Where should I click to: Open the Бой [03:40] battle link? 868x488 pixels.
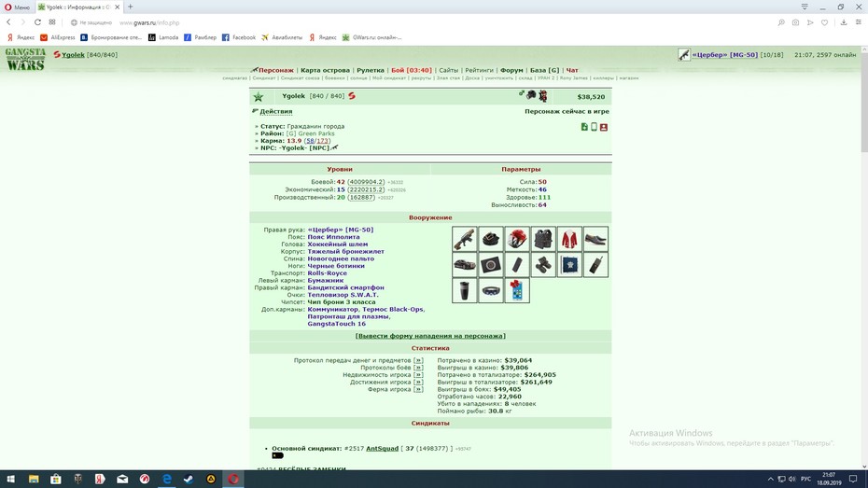(412, 70)
